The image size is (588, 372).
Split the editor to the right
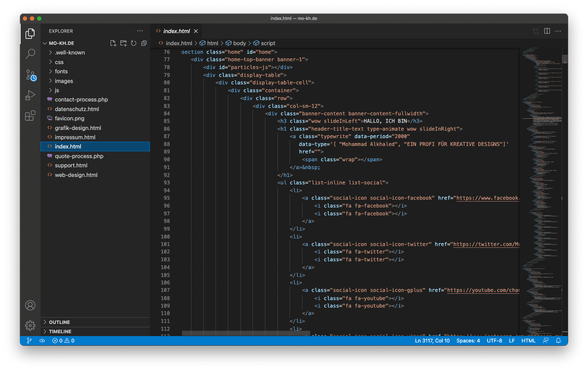(547, 31)
